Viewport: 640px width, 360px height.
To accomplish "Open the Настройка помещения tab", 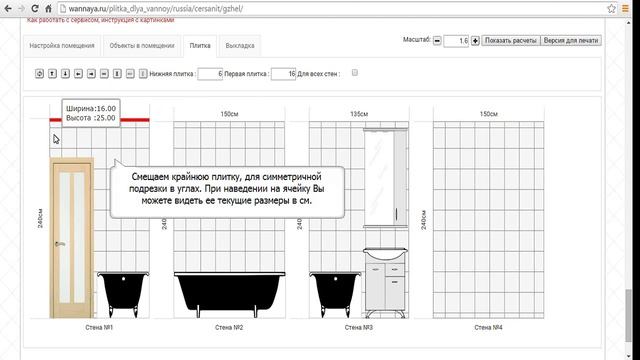I will pos(62,46).
